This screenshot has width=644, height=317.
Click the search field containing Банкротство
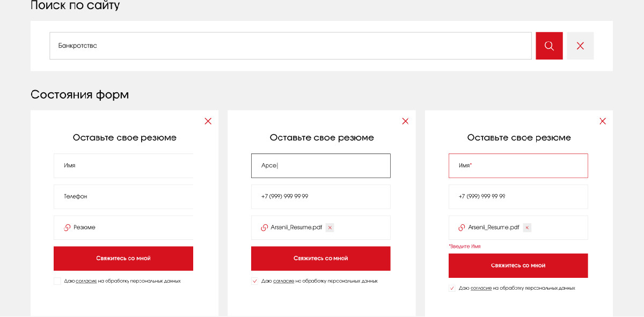(290, 46)
